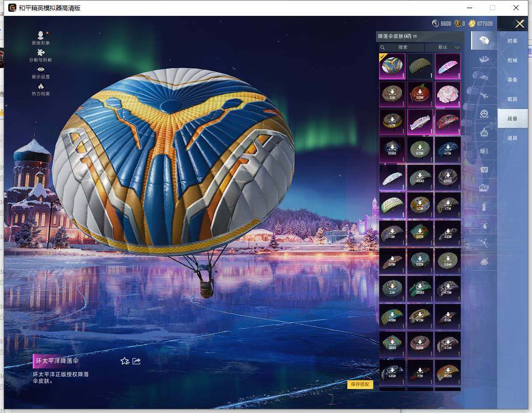Download the 4.12M dark blue parachute
This screenshot has height=413, width=532.
coord(448,149)
